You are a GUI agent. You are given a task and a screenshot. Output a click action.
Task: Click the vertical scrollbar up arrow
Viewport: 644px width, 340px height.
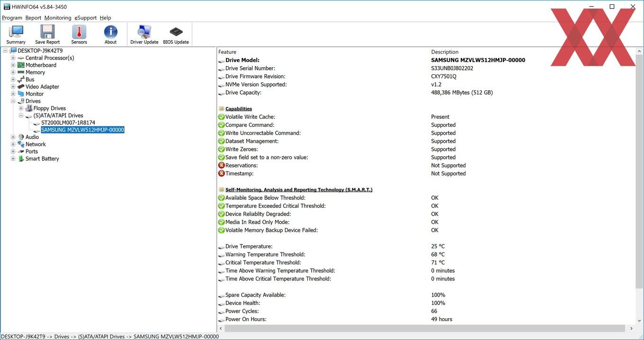click(640, 51)
